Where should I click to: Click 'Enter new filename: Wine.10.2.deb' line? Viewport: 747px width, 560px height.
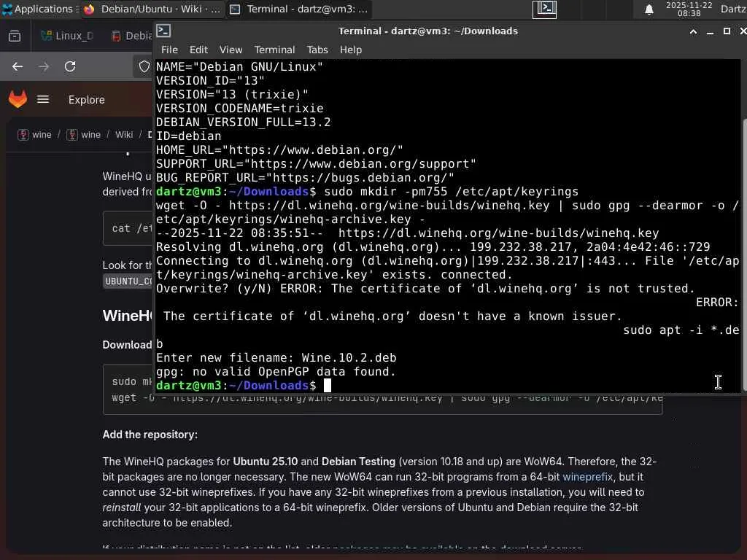point(276,357)
